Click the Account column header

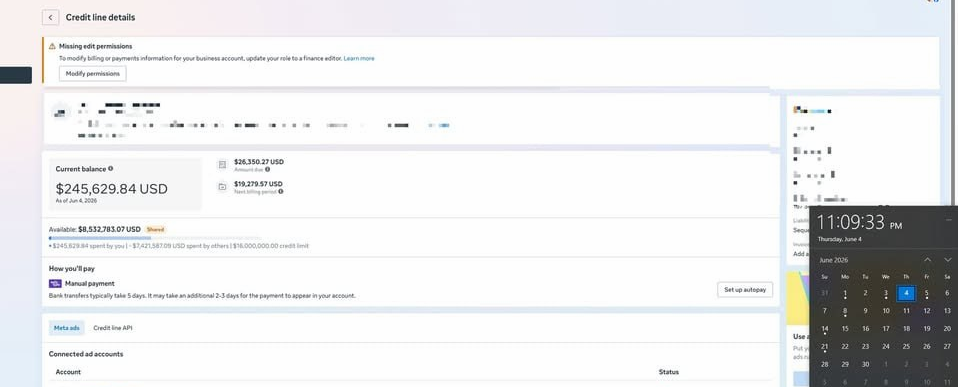(68, 372)
